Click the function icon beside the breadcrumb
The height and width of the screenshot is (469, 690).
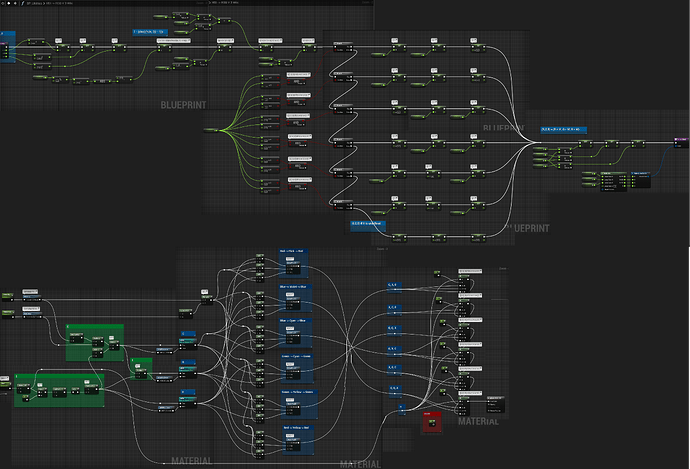[22, 3]
